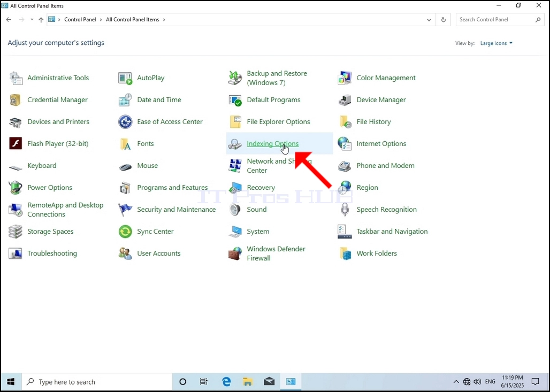Click the System link
This screenshot has width=550, height=392.
pos(258,232)
